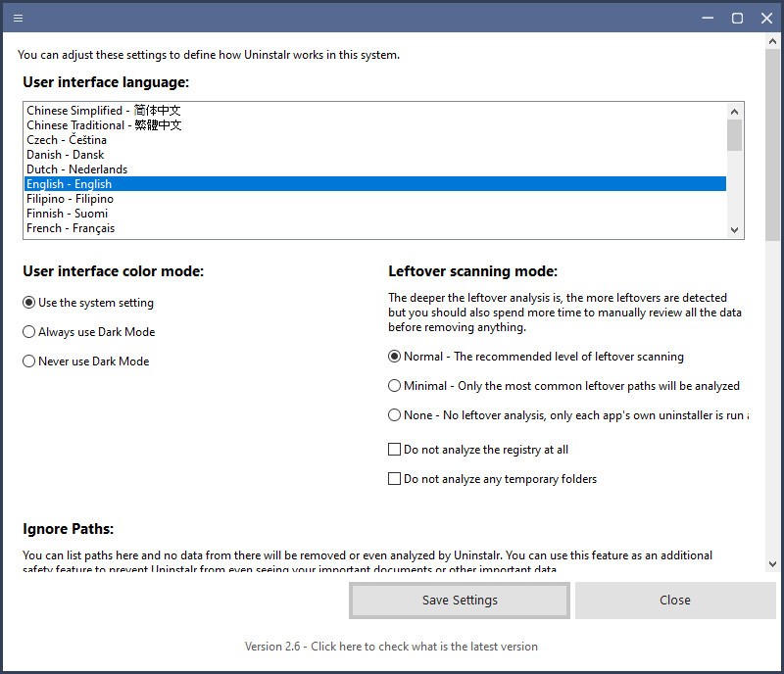Choose Normal leftover scanning level
Screen dimensions: 784x674
[536, 357]
